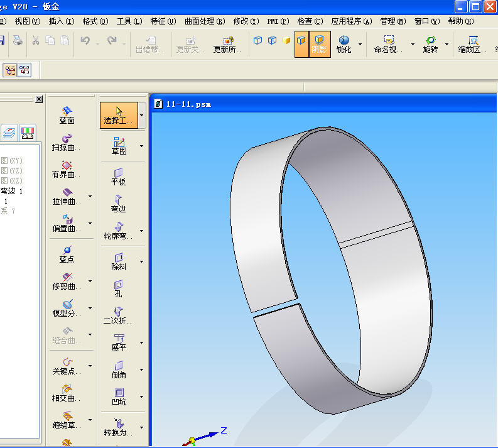The image size is (498, 448).
Task: Toggle the first selection filter button
Action: [x=10, y=70]
